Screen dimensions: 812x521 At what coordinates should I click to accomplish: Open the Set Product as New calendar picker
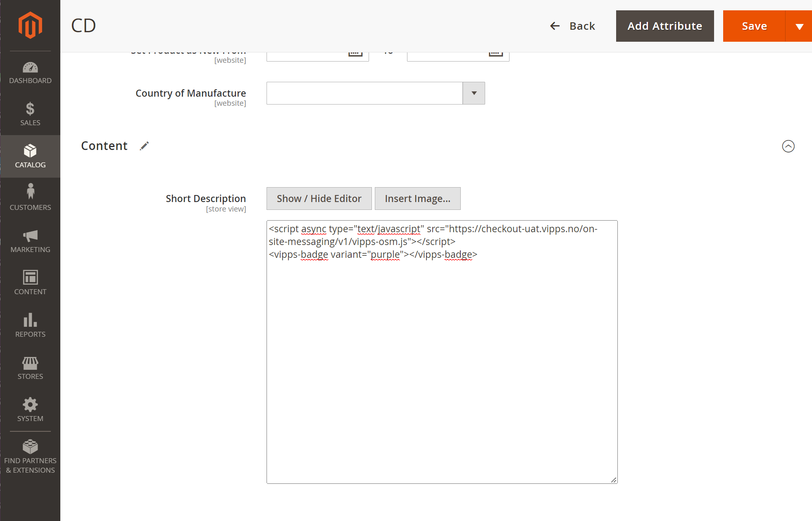(355, 52)
